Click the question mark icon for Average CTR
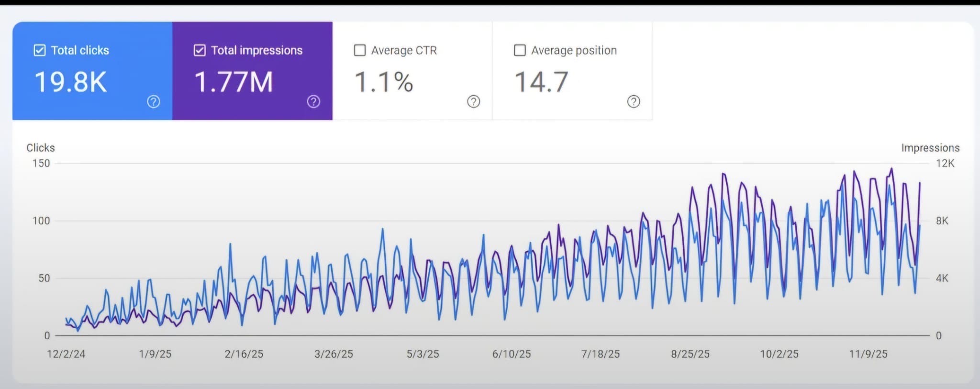The height and width of the screenshot is (389, 980). pyautogui.click(x=473, y=101)
